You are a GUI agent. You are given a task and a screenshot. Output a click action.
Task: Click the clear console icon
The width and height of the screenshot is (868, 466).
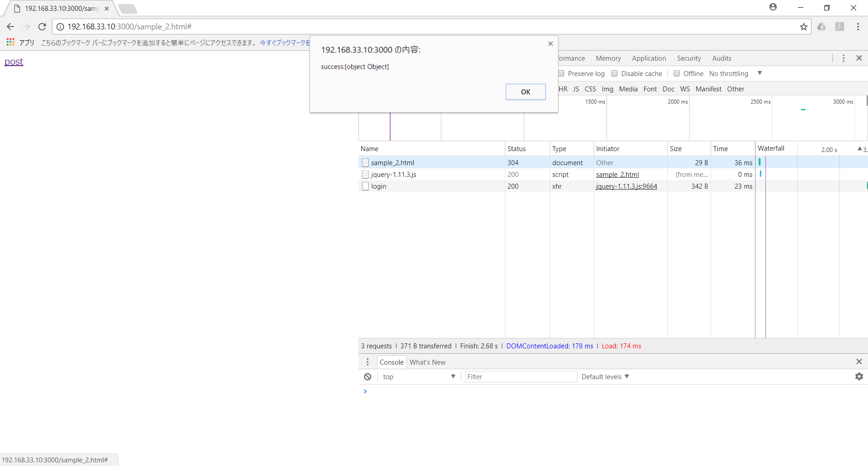pyautogui.click(x=368, y=377)
